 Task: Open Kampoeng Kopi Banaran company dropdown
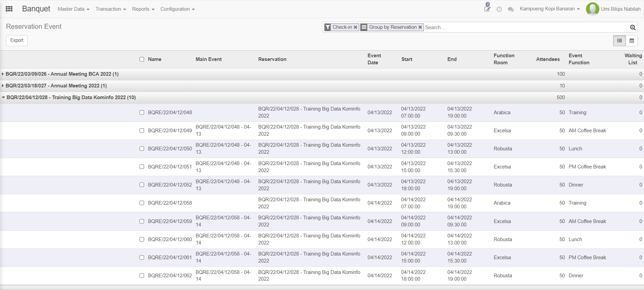click(550, 9)
